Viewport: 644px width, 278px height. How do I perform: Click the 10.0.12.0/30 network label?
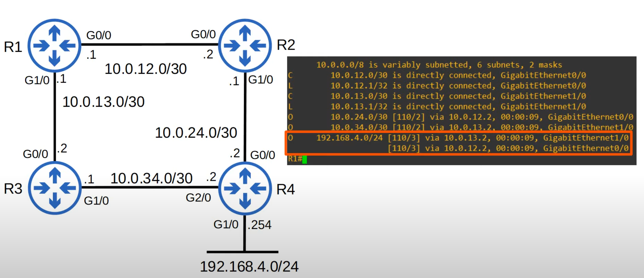click(x=146, y=69)
